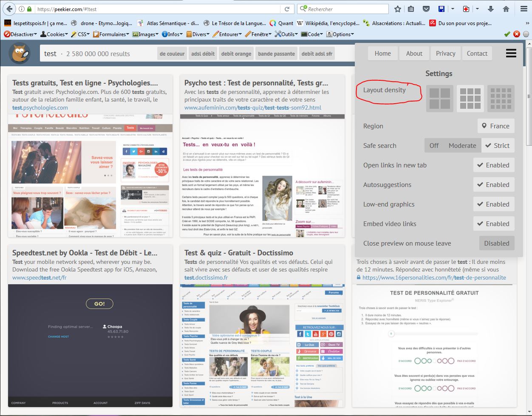Enable Close preview on mouse leave
This screenshot has height=416, width=532.
(x=496, y=243)
